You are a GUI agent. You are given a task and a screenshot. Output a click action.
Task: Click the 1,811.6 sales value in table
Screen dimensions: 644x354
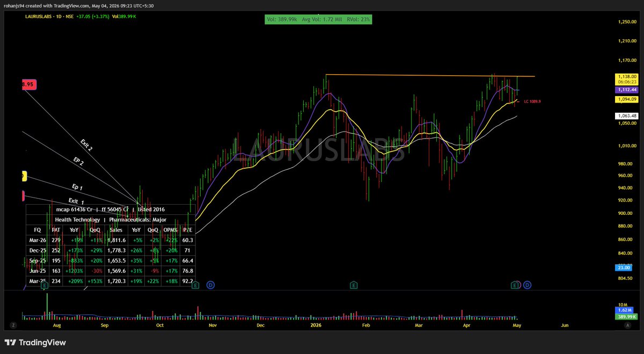tap(116, 240)
